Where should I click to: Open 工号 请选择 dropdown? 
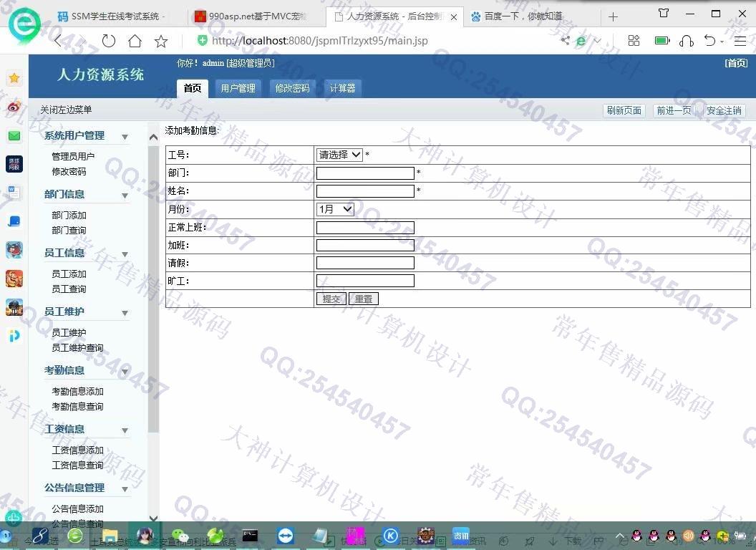pos(339,155)
